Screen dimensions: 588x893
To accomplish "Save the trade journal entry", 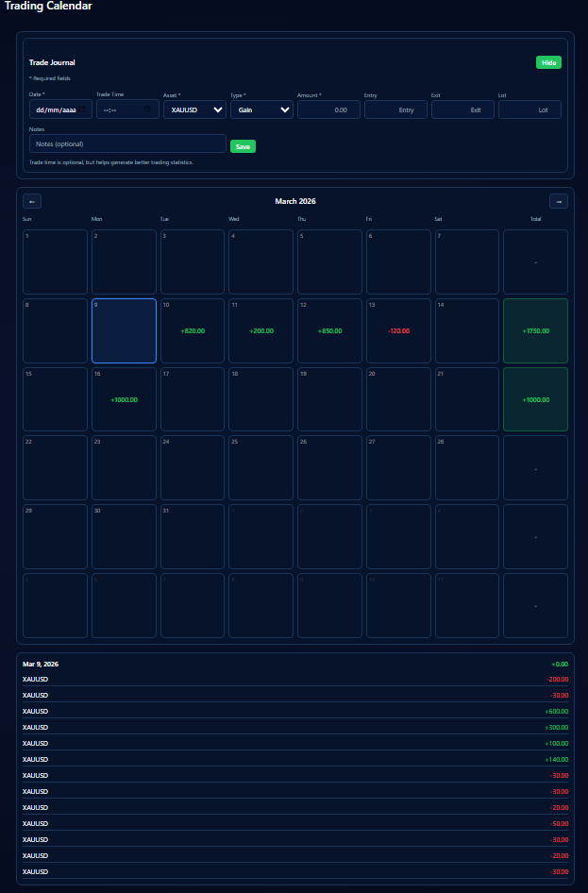I will (243, 146).
